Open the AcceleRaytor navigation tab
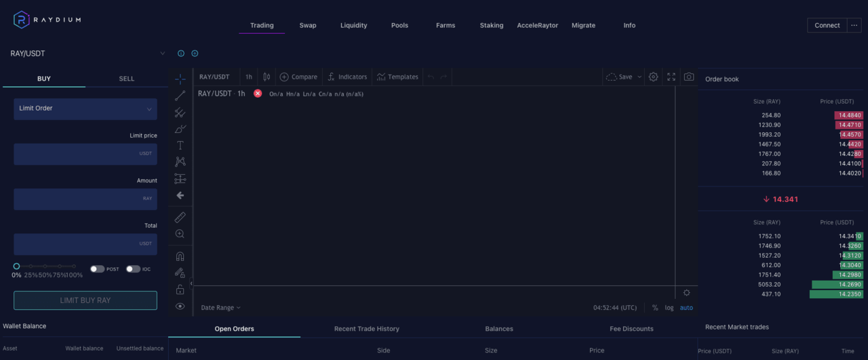The width and height of the screenshot is (868, 360). (x=538, y=25)
